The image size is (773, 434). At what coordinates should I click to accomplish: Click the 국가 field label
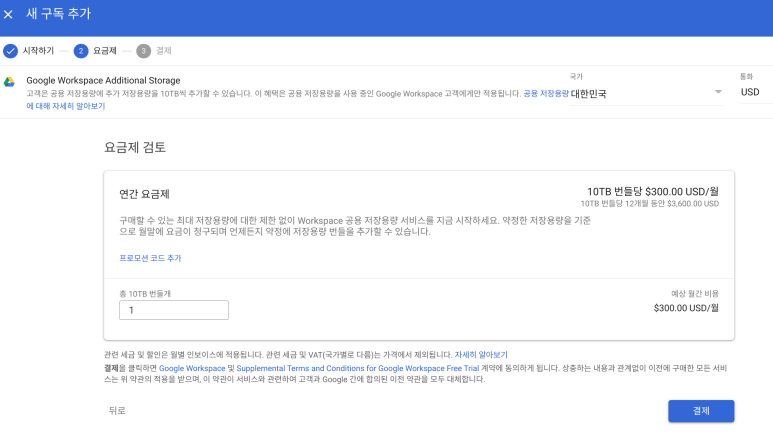click(x=576, y=76)
